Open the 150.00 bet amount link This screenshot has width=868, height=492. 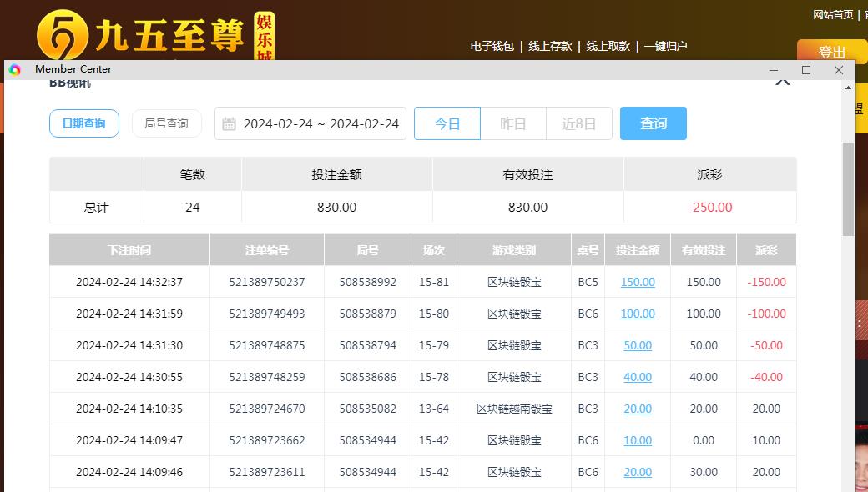(x=638, y=282)
